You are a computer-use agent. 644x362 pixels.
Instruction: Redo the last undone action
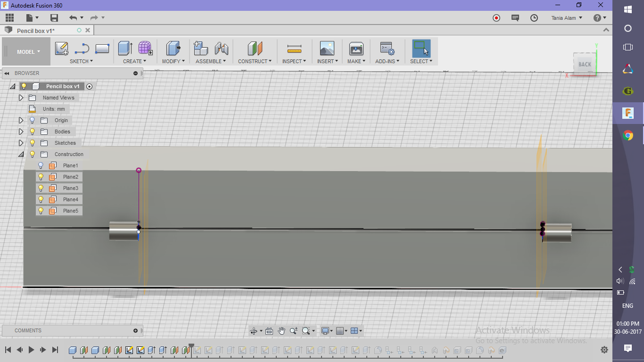tap(94, 18)
